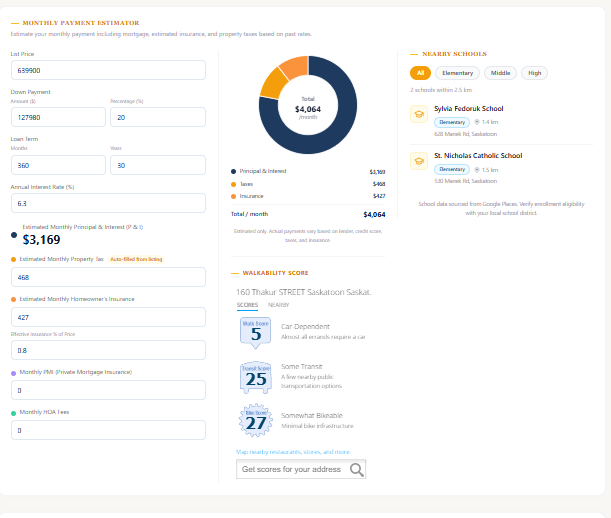
Task: Click the Bike Score 27 badge
Action: pos(256,421)
